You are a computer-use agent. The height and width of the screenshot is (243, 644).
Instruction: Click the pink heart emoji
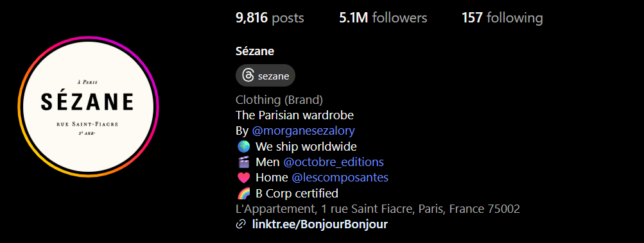pos(243,178)
